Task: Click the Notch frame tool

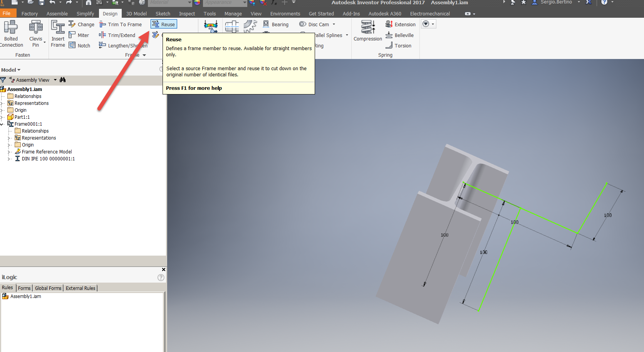Action: 80,45
